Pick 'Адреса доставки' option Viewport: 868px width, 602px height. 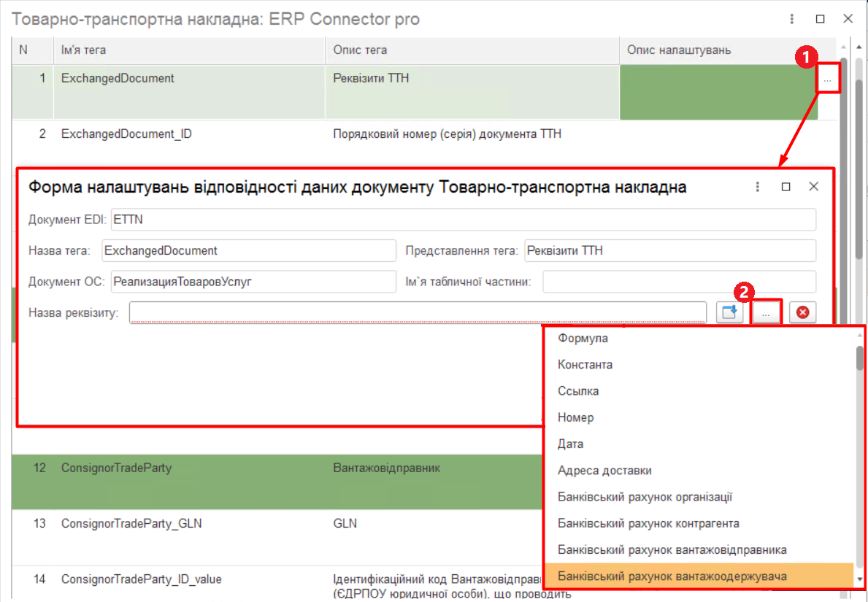tap(604, 471)
